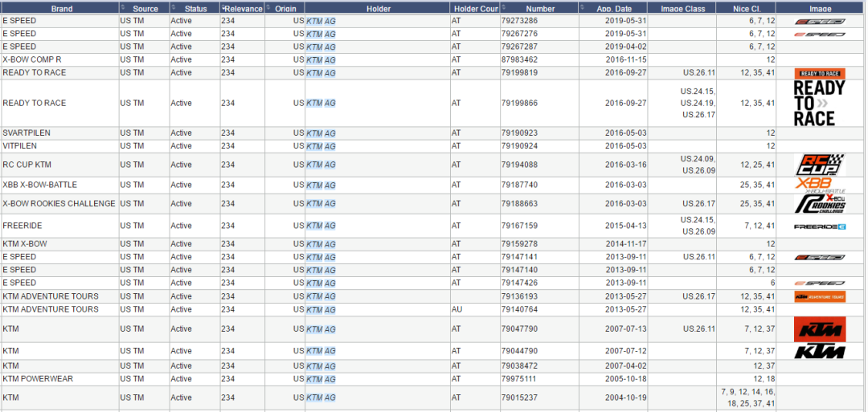Sort the table by Brand column header
Screen dimensions: 868x412
pos(61,8)
